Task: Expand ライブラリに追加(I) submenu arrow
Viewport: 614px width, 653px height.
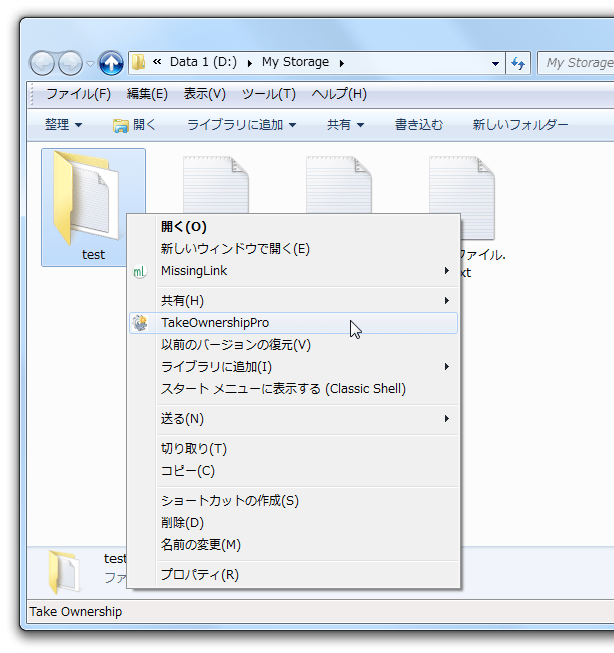Action: click(x=447, y=366)
